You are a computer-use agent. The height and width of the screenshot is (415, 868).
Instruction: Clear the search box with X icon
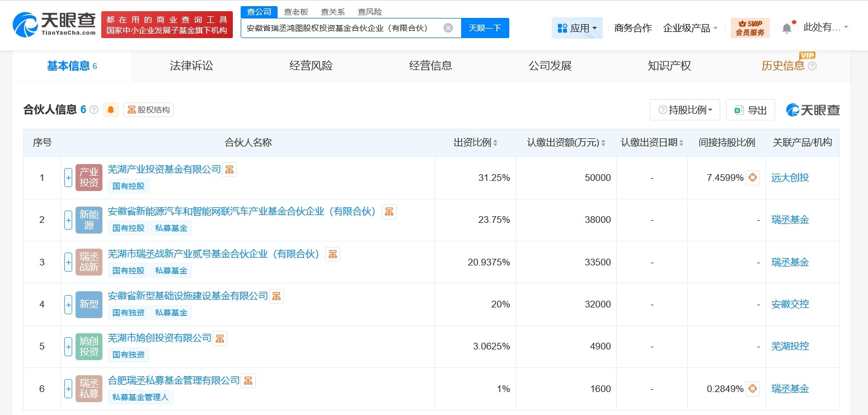(x=448, y=28)
